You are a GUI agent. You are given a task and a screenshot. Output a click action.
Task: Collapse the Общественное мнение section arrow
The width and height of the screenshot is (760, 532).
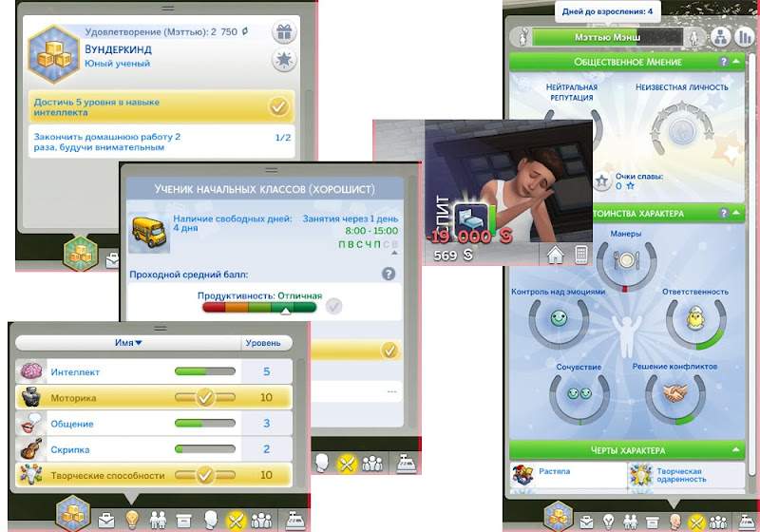(x=736, y=62)
